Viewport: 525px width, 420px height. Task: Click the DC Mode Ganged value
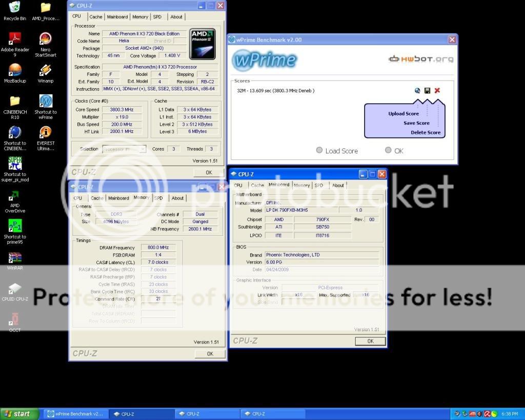tap(200, 222)
